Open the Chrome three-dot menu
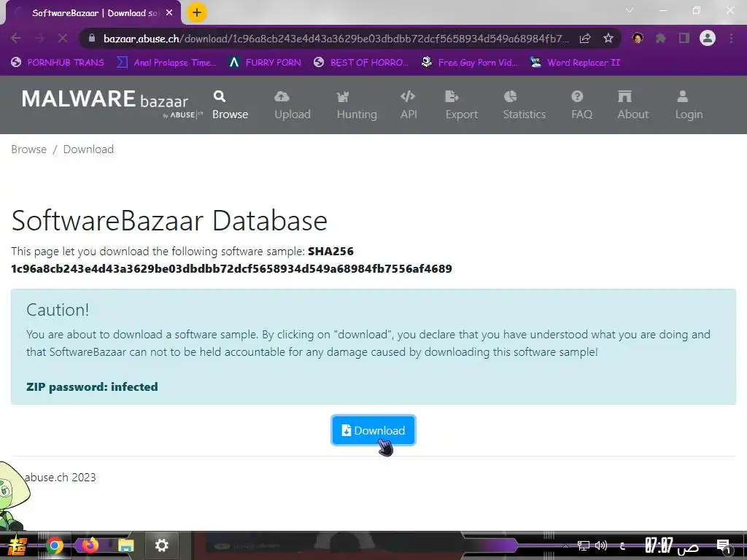 click(x=731, y=38)
